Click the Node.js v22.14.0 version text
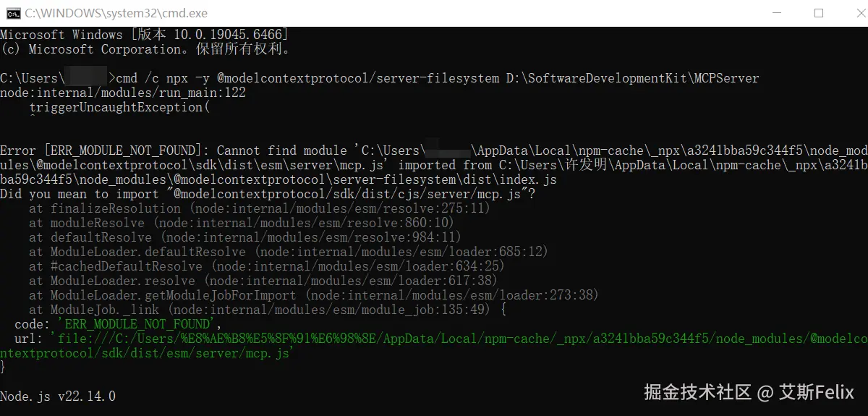 click(x=58, y=396)
